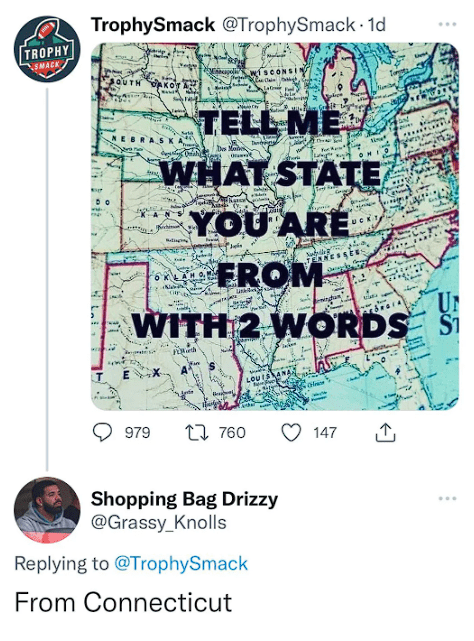
Task: Open Shopping Bag Drizzy reply more menu
Action: coord(447,499)
